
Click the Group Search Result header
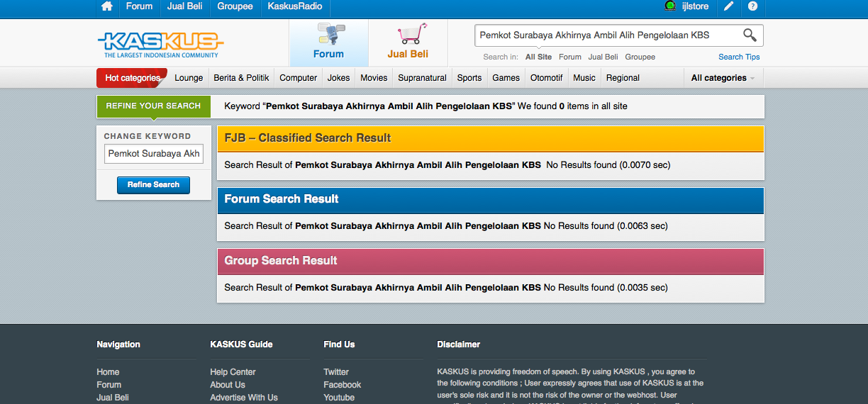coord(491,261)
